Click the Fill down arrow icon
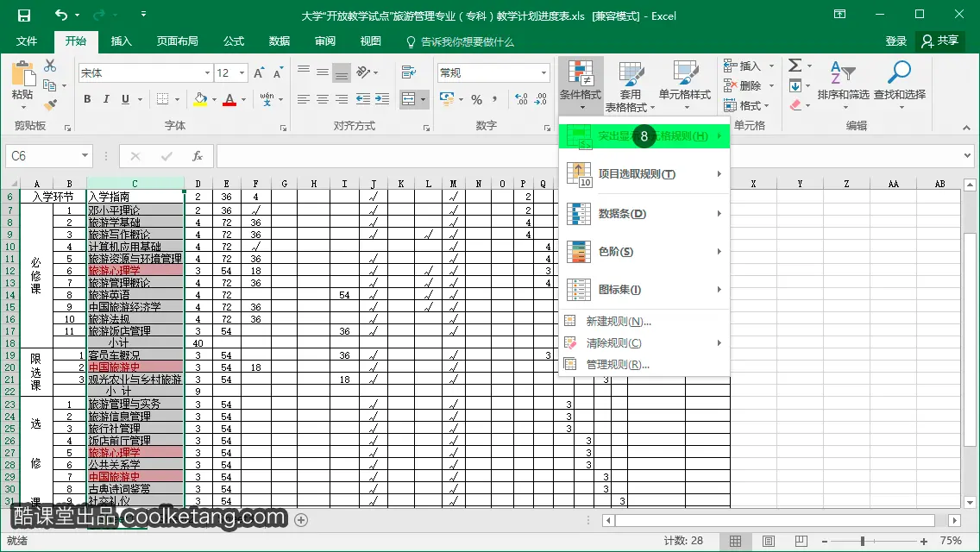The width and height of the screenshot is (980, 552). (x=795, y=85)
